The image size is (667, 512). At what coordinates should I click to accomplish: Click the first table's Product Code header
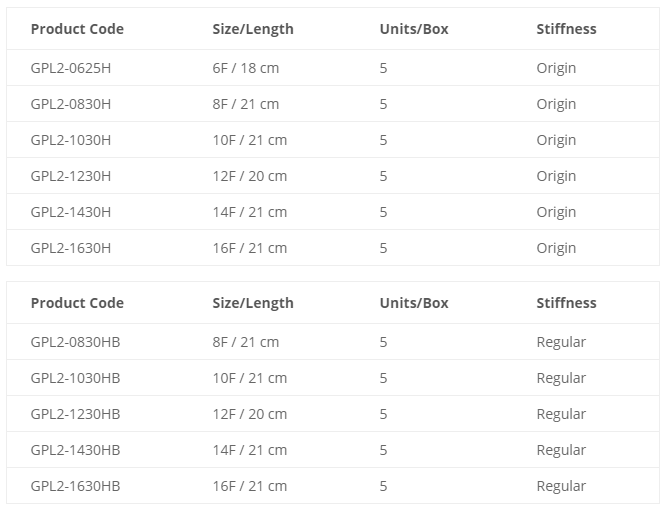[x=77, y=29]
